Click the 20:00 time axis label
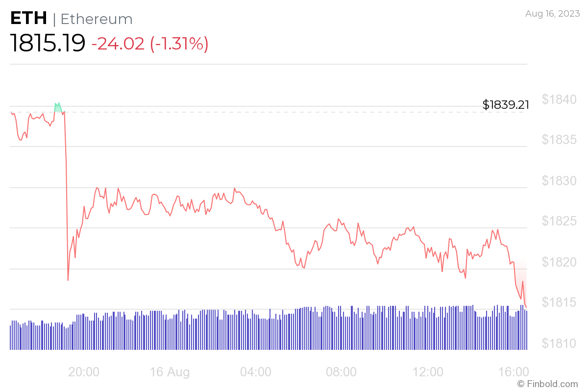Screen dimensions: 588x392 (x=84, y=371)
